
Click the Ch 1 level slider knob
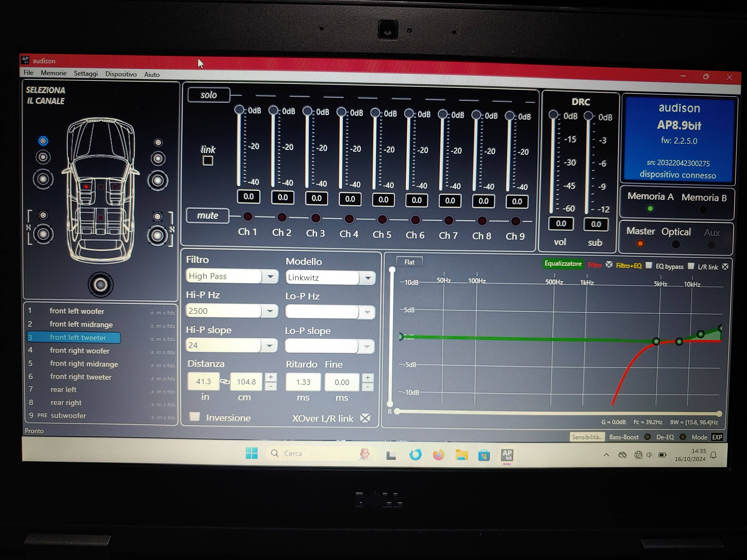point(239,110)
